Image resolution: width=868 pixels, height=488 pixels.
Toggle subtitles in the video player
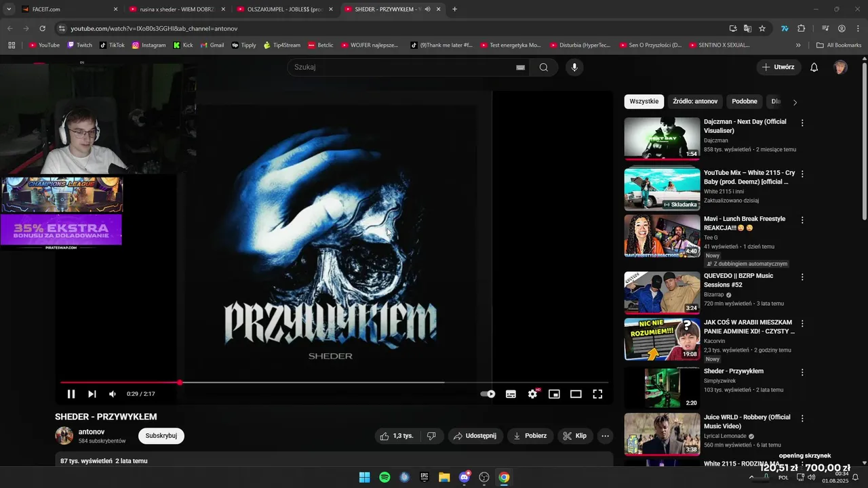pos(511,394)
